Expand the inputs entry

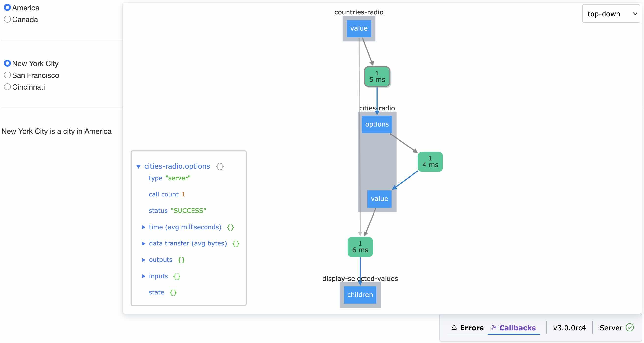143,276
